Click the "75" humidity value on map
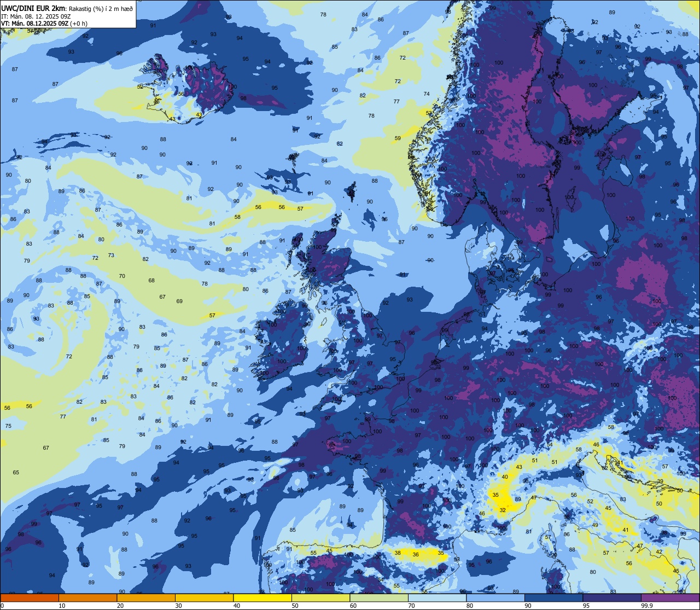Image resolution: width=700 pixels, height=610 pixels. (8, 426)
